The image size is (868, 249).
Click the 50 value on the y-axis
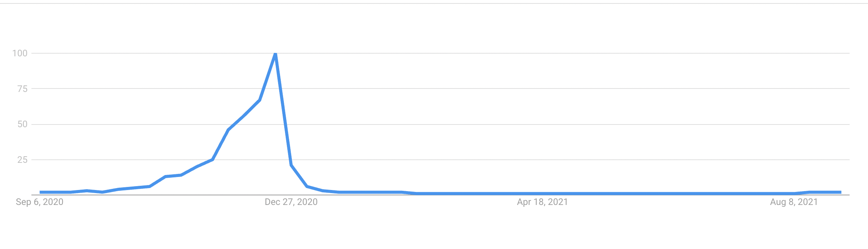point(23,124)
